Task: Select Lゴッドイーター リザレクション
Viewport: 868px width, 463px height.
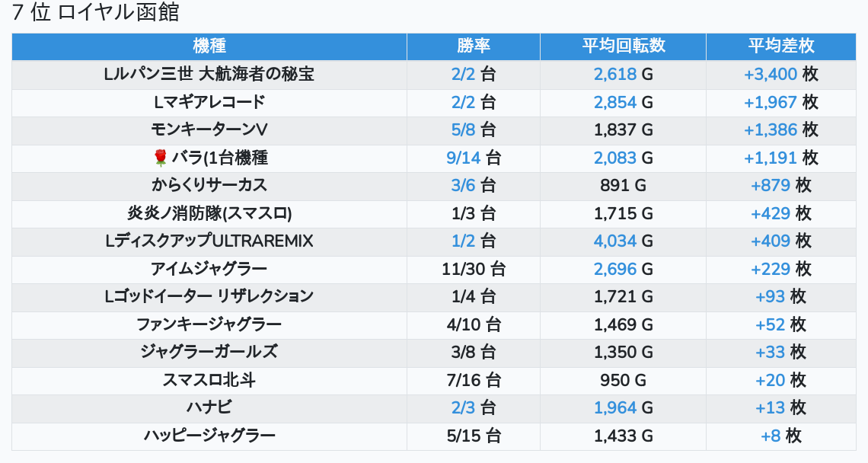Action: click(x=209, y=296)
